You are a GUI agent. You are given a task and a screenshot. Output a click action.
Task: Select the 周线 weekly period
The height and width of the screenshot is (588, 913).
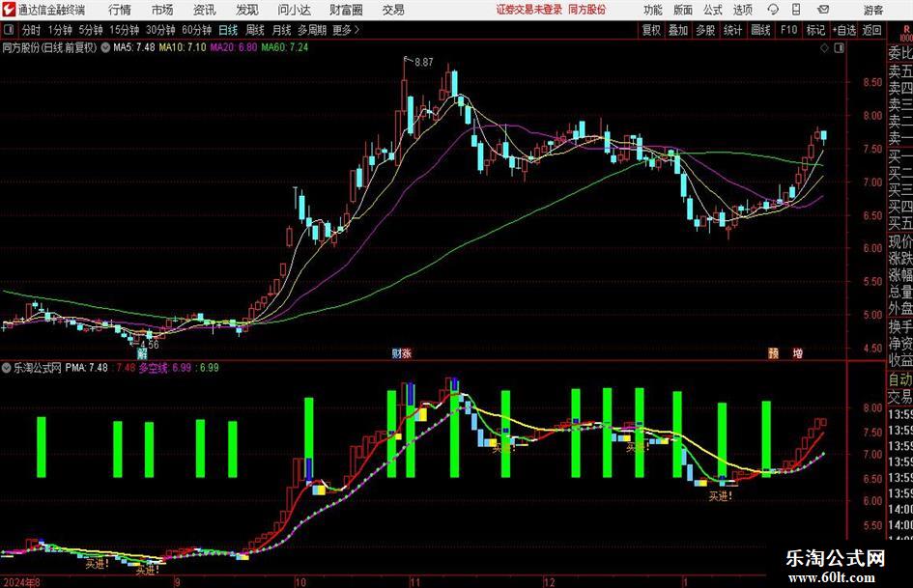click(255, 30)
